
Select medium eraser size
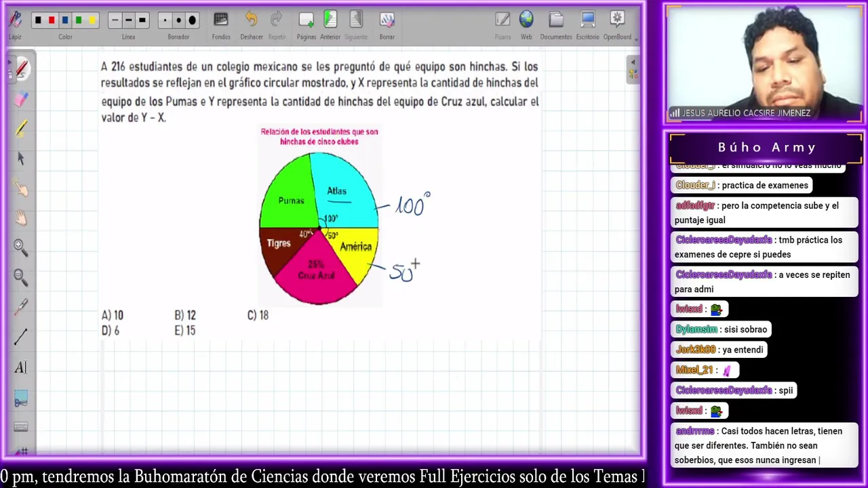click(178, 20)
